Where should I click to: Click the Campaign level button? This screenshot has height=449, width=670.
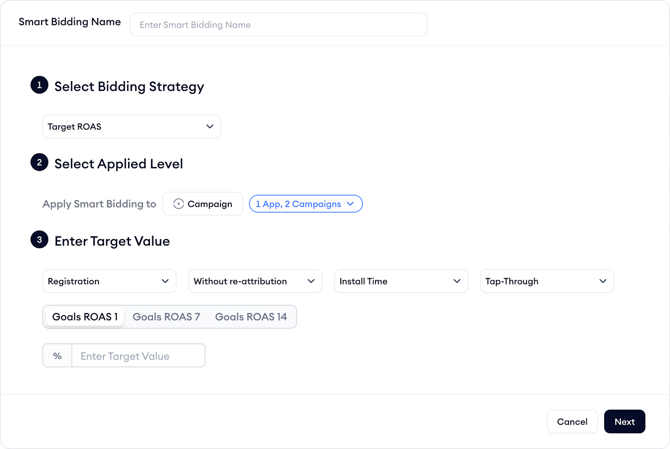pos(203,204)
